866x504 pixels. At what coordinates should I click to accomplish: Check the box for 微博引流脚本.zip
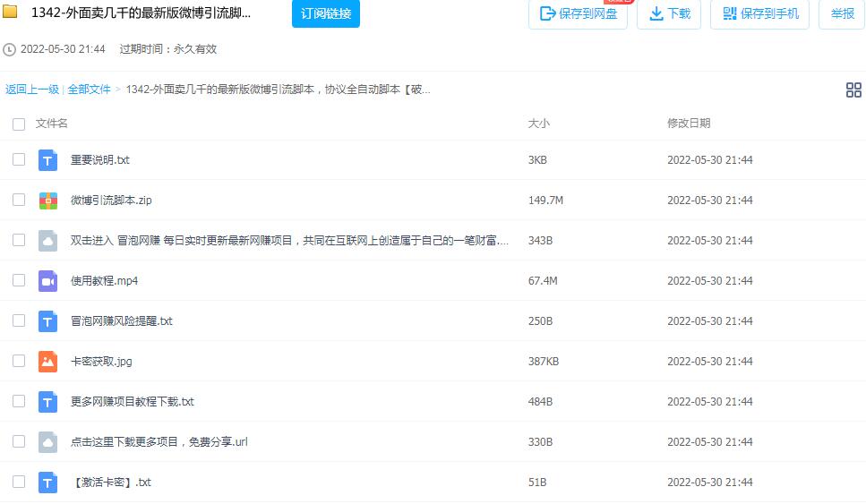(19, 200)
